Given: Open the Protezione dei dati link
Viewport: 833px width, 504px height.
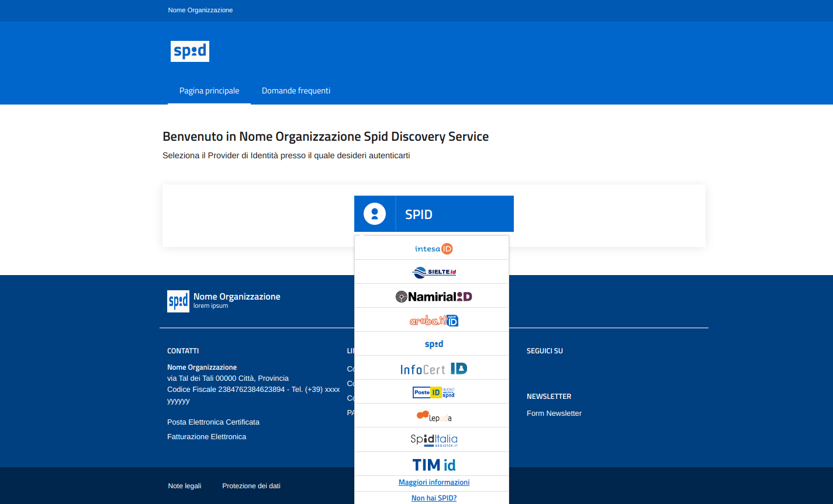Looking at the screenshot, I should tap(251, 486).
